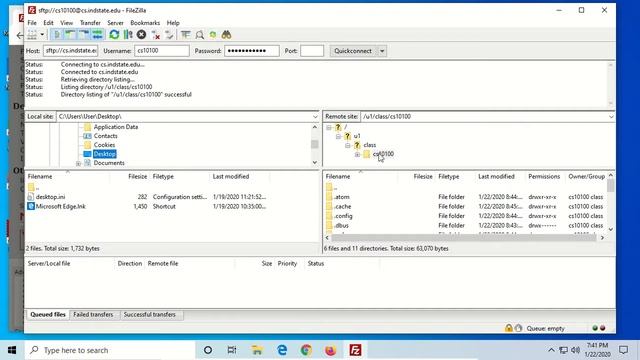Open Firefox from the taskbar
640x360 pixels.
pos(331,350)
